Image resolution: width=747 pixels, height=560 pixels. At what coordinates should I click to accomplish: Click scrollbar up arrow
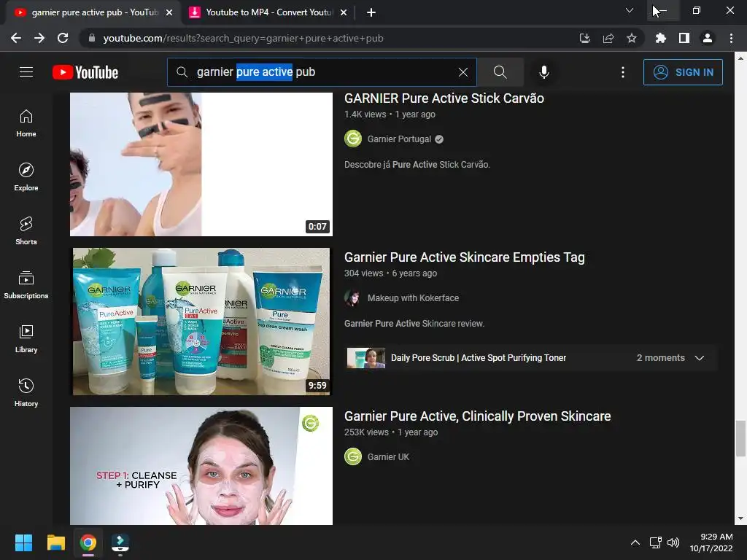coord(740,58)
